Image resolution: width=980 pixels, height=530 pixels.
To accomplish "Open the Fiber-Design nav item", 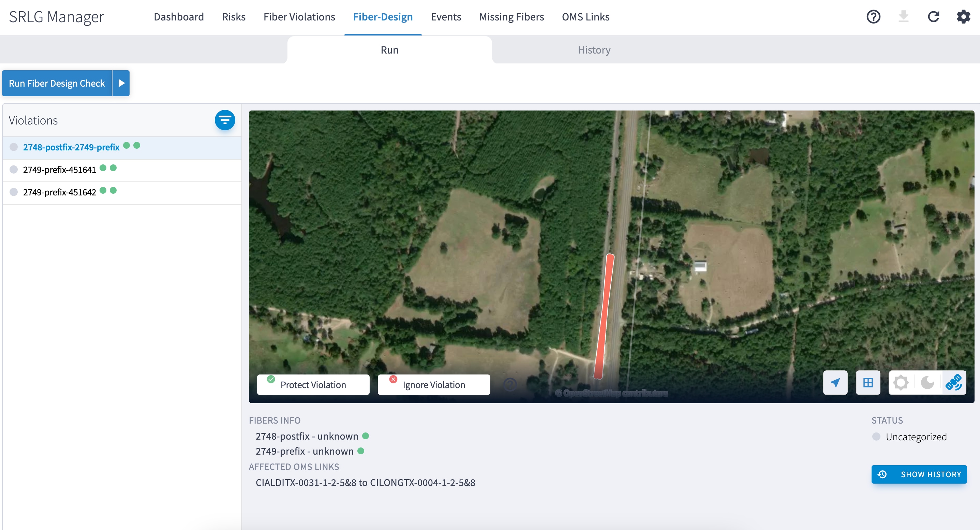I will 383,17.
